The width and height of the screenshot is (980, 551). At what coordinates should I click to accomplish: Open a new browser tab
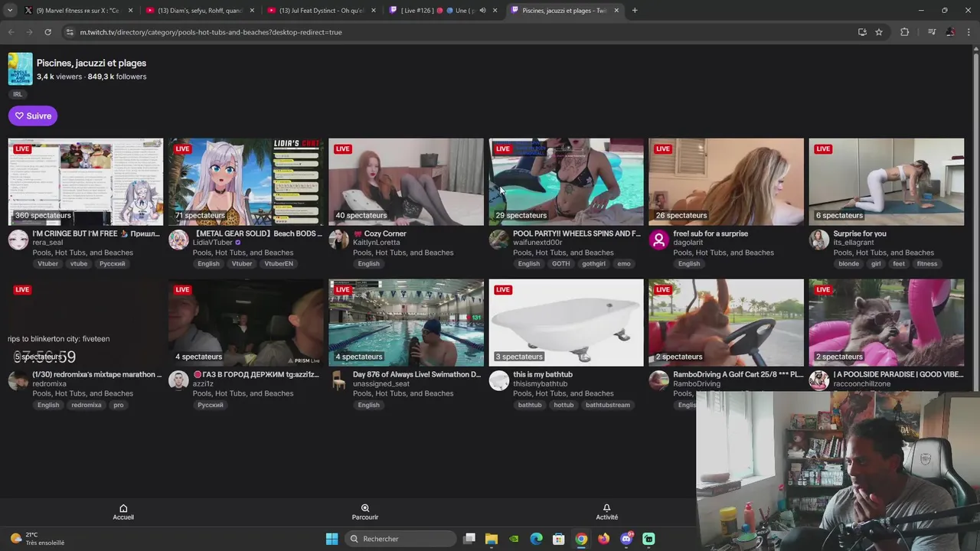(x=635, y=11)
